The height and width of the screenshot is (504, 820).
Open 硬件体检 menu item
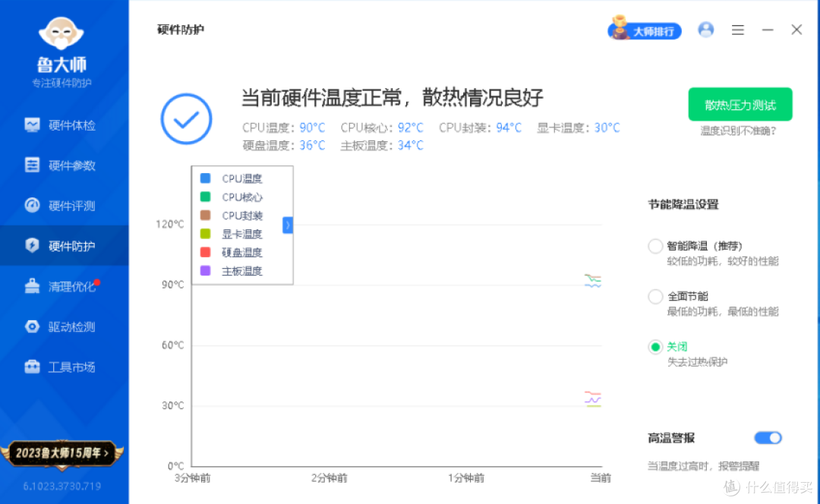71,125
